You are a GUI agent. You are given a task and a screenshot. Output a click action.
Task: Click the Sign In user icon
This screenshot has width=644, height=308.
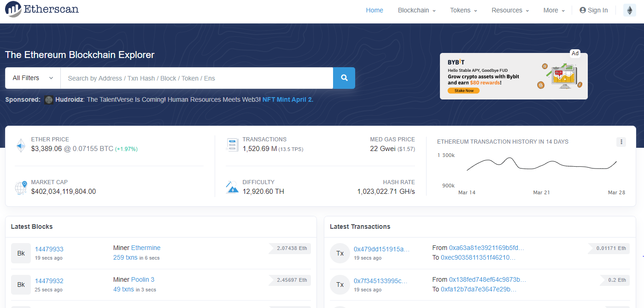click(583, 10)
